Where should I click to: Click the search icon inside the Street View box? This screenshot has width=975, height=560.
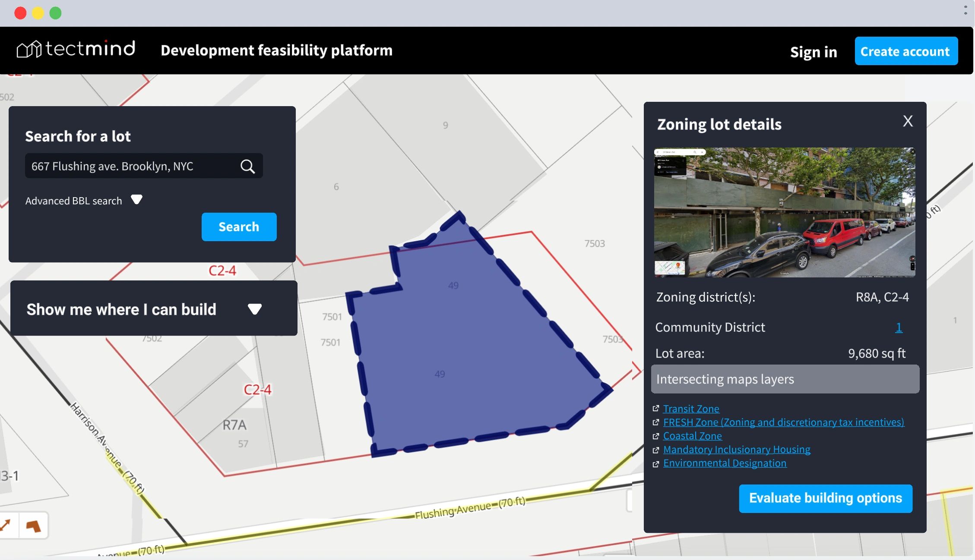click(x=695, y=152)
